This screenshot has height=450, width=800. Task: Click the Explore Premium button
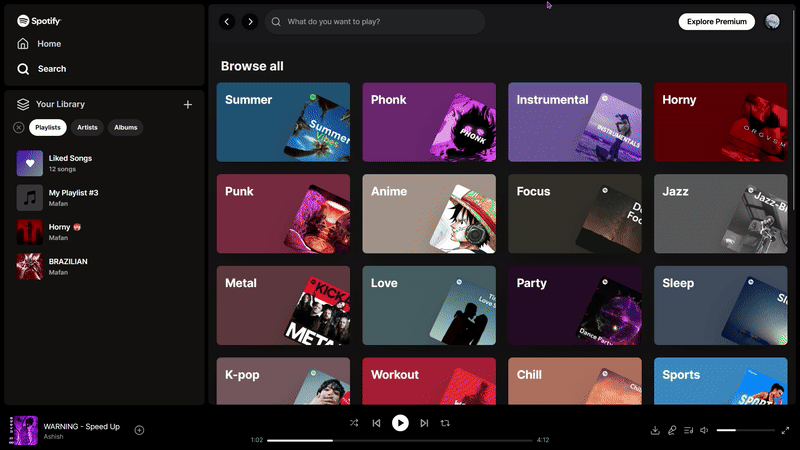(x=716, y=21)
